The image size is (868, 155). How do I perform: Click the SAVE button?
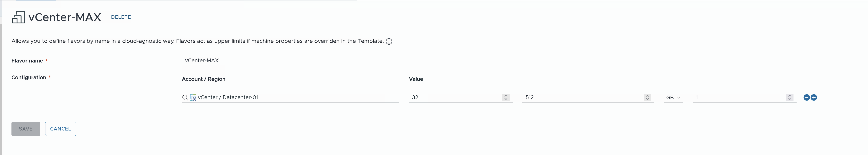(26, 129)
